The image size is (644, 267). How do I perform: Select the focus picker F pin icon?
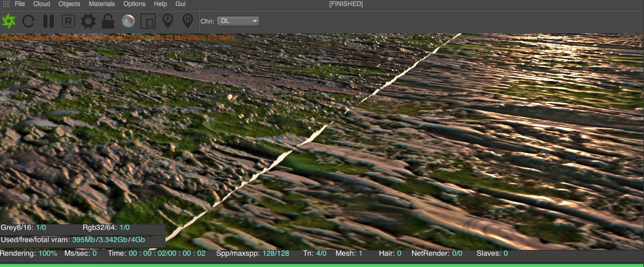coord(167,21)
